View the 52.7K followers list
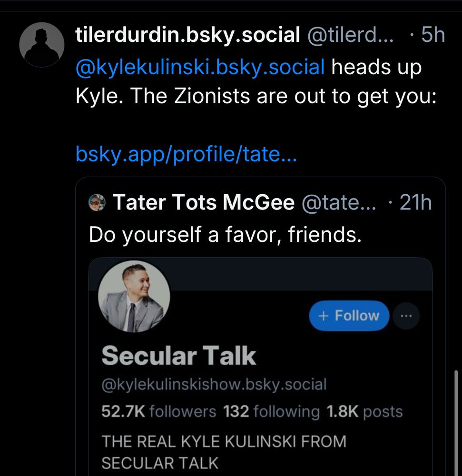This screenshot has height=476, width=462. tap(158, 412)
